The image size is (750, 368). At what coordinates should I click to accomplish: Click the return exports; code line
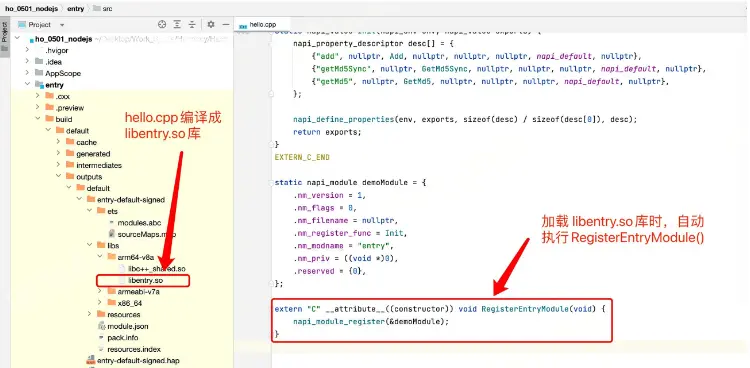[x=327, y=132]
